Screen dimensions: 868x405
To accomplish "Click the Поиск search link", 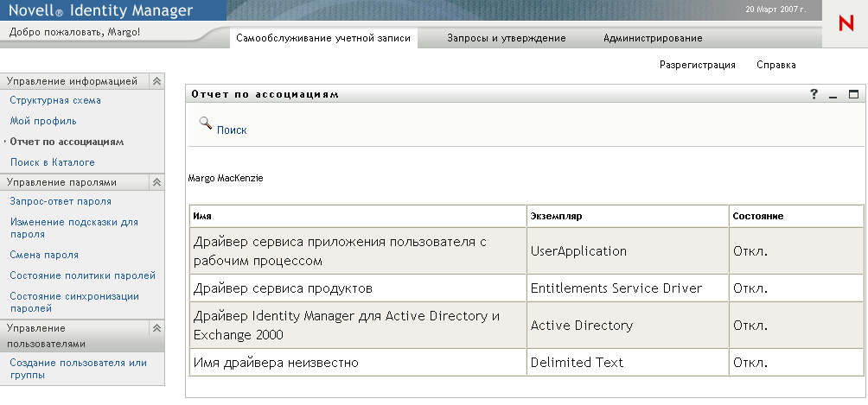I will click(232, 130).
